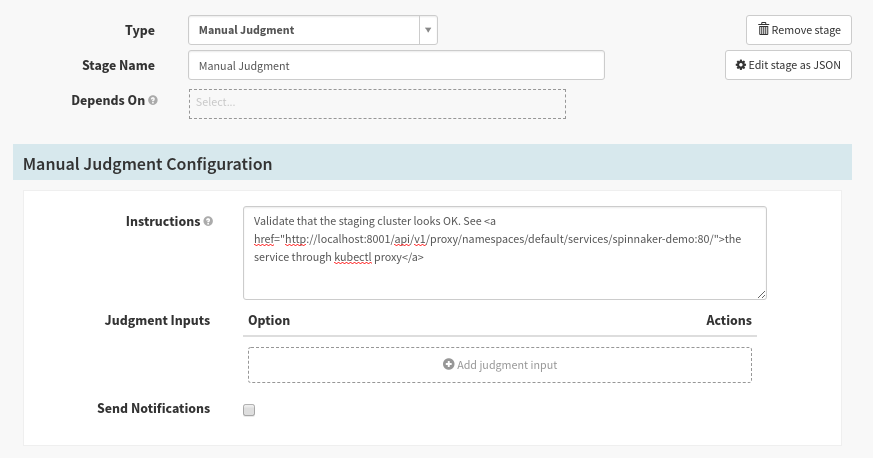
Task: Focus the Stage Name text field
Action: click(x=396, y=66)
